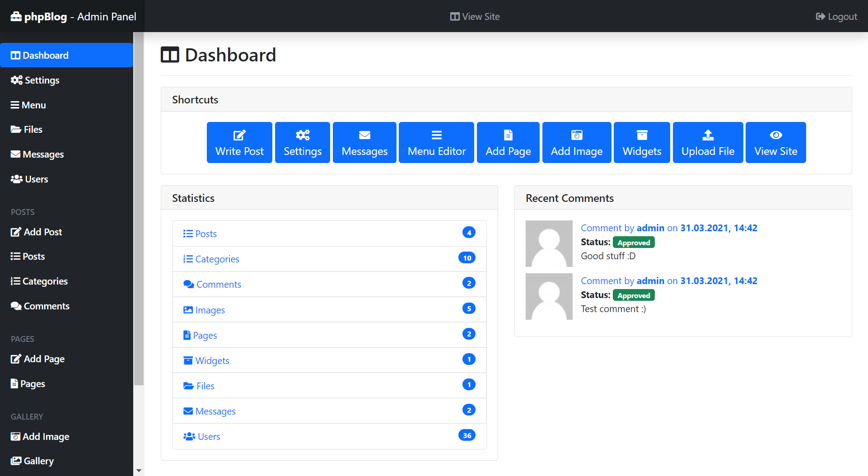
Task: Click the Add Image shortcut icon
Action: pyautogui.click(x=576, y=135)
